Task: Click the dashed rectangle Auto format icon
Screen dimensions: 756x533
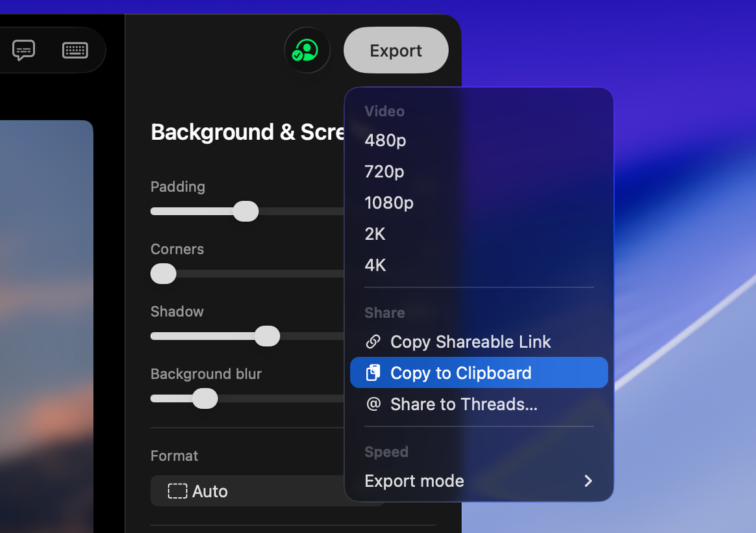Action: [177, 491]
